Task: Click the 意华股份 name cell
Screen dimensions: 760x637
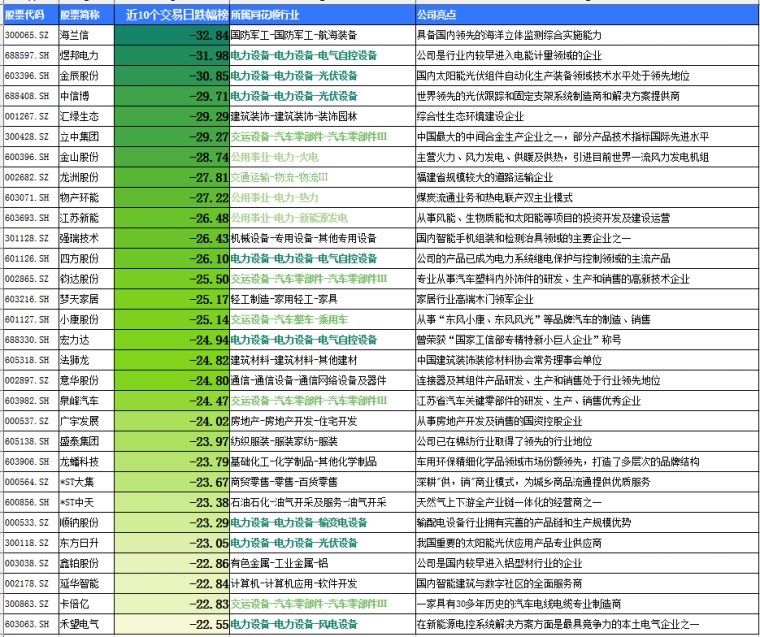Action: (86, 381)
